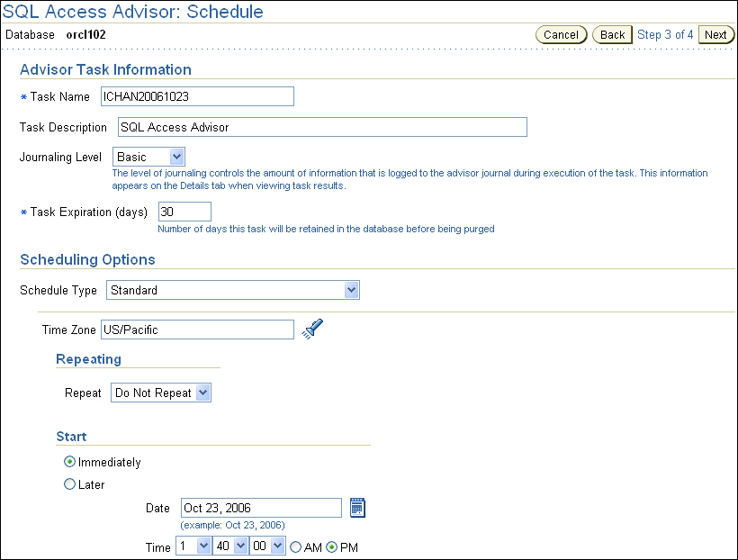Viewport: 738px width, 560px height.
Task: Expand the Repeat dropdown
Action: click(161, 393)
